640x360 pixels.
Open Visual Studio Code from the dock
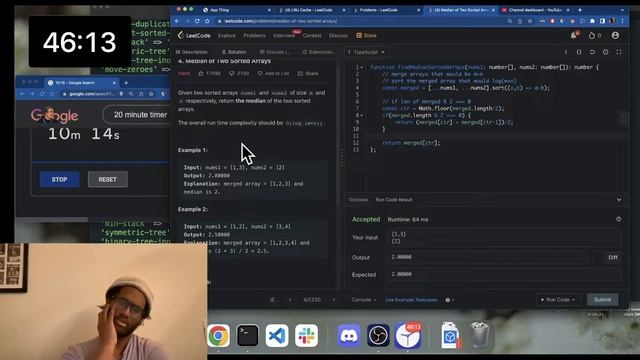point(277,336)
